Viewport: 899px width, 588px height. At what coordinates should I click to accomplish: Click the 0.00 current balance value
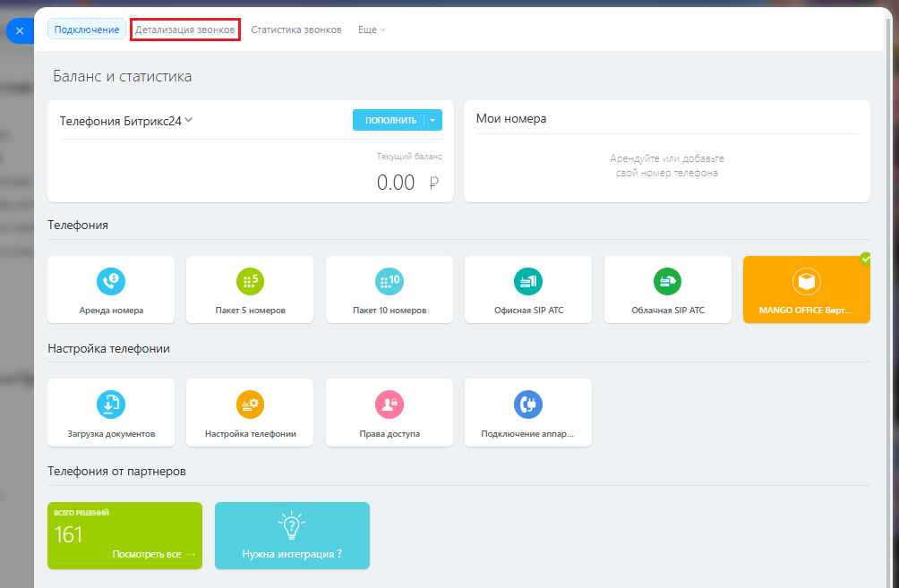tap(396, 183)
